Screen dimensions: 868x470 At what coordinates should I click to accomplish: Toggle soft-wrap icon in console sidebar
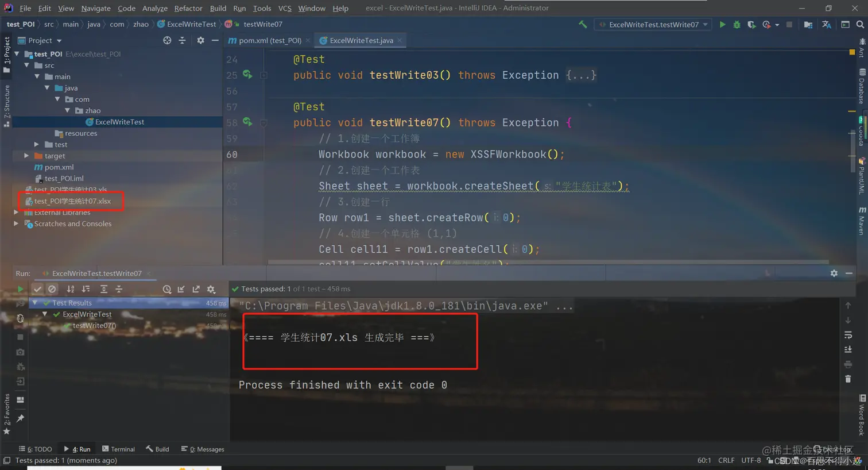[848, 335]
